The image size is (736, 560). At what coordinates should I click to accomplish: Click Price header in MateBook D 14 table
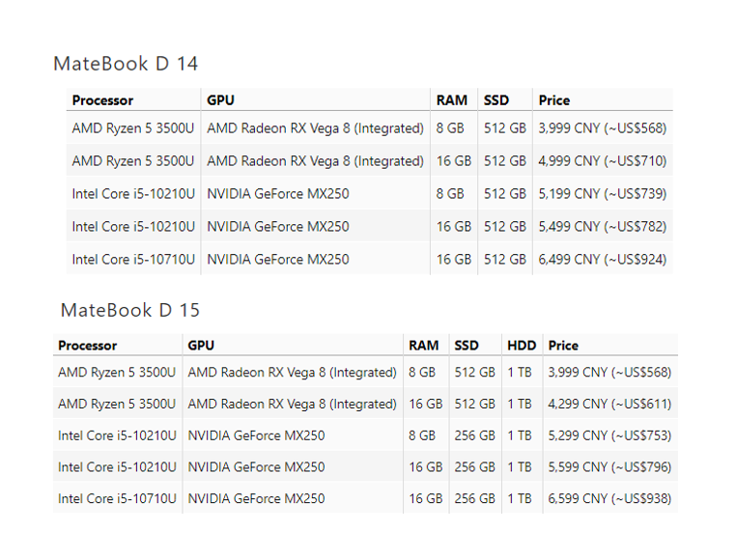point(554,100)
